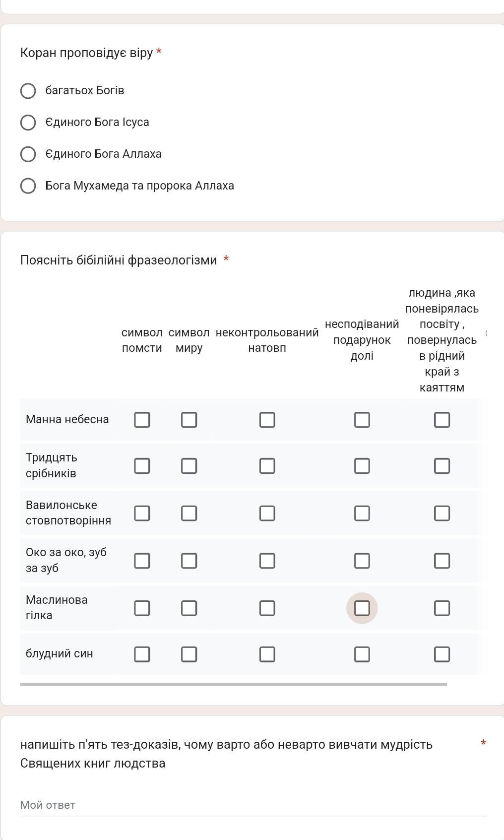The image size is (504, 840).
Task: Click the horizontal scrollbar under the grid
Action: (x=233, y=684)
